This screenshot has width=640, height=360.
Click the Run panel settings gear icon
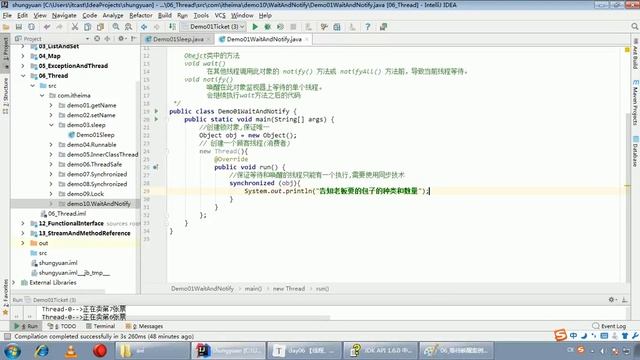click(611, 300)
